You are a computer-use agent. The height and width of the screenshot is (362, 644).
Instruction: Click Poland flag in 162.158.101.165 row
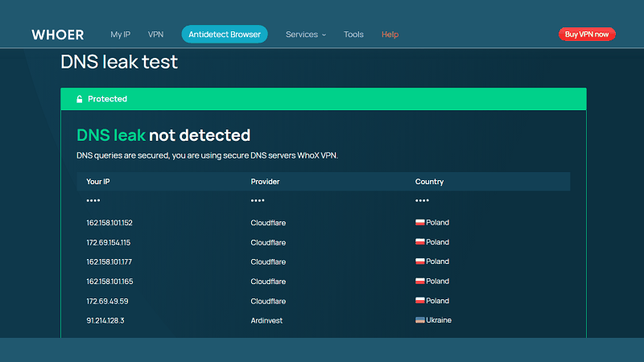pos(419,281)
